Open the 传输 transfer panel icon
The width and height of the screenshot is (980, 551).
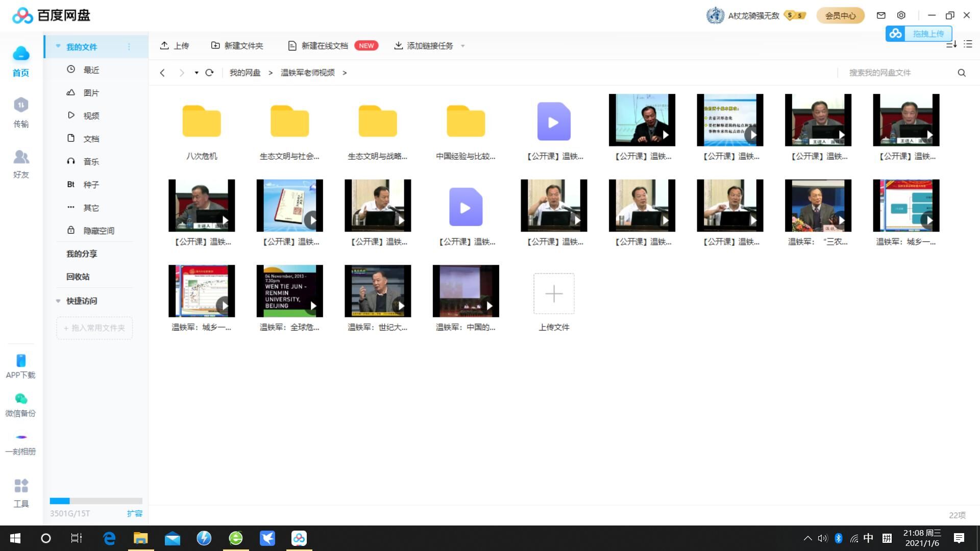pyautogui.click(x=21, y=106)
